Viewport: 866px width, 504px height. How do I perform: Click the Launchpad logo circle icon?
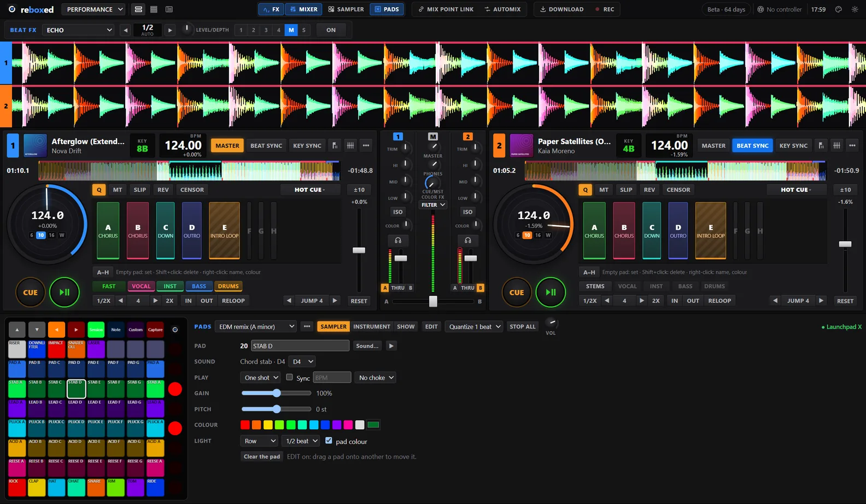pos(175,330)
